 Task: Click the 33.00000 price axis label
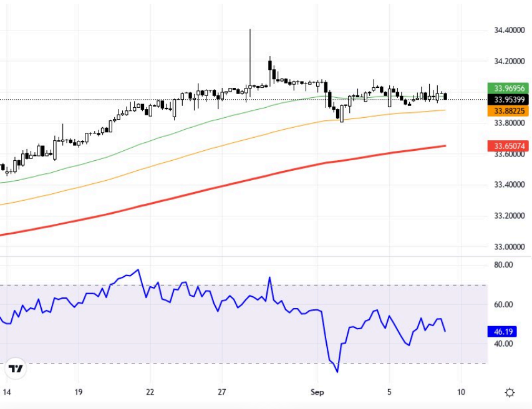click(x=508, y=247)
